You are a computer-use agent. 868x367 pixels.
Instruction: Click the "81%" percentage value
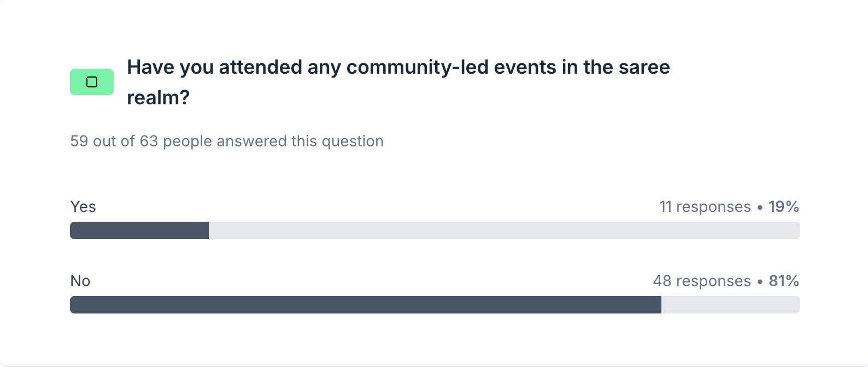click(783, 281)
